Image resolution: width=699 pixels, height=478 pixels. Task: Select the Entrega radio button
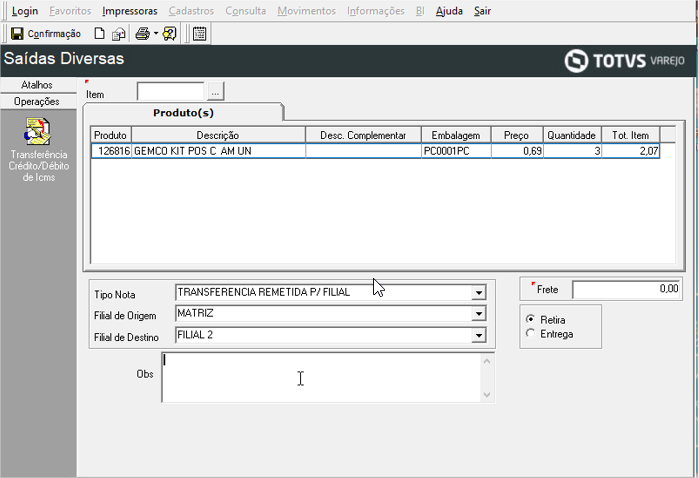pos(530,334)
